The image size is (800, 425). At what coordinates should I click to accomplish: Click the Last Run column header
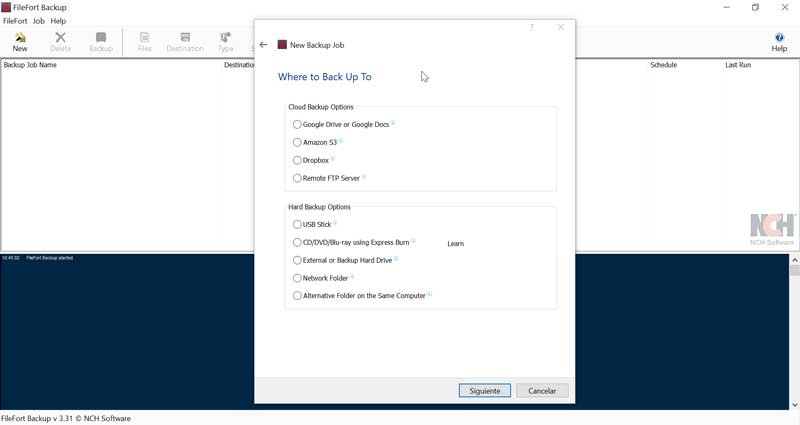coord(738,65)
